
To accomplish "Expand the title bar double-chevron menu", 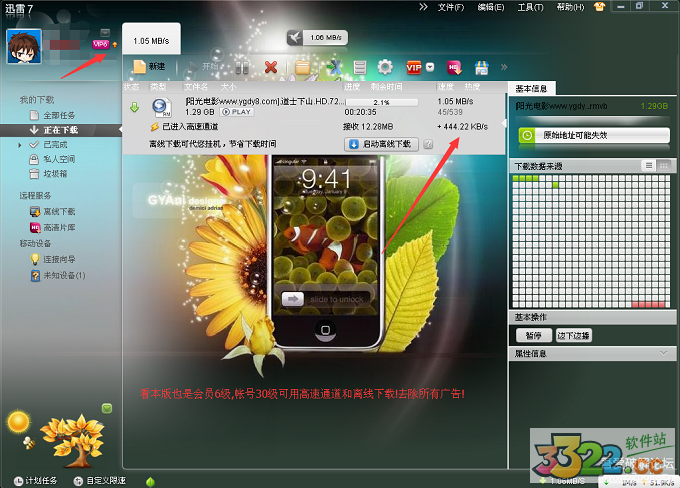I will click(423, 7).
